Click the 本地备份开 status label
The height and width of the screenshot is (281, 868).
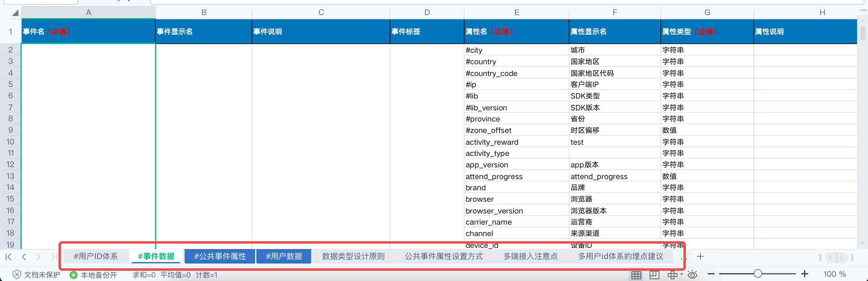(99, 275)
